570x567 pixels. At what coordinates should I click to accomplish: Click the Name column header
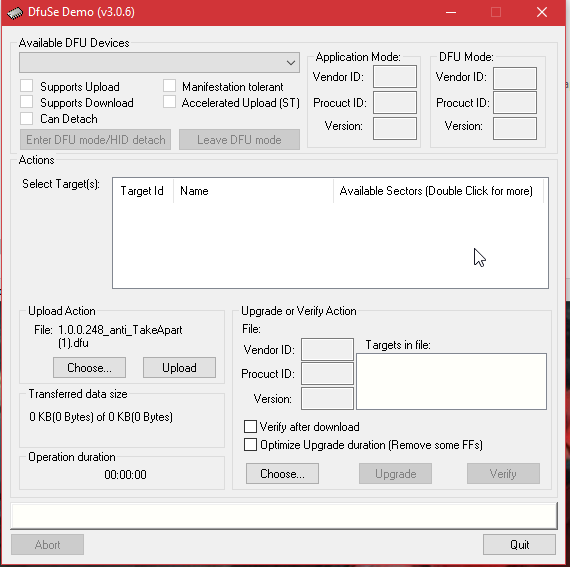pyautogui.click(x=253, y=191)
